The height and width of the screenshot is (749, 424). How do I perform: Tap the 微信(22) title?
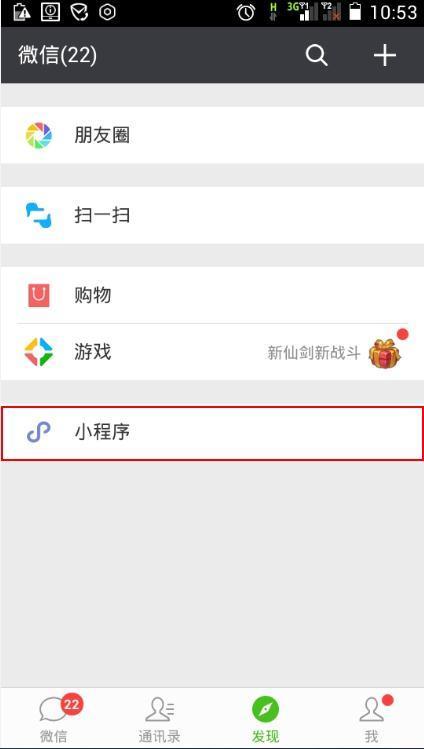[57, 55]
